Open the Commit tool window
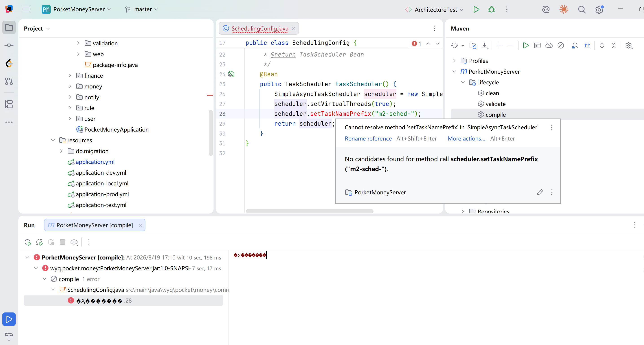Image resolution: width=644 pixels, height=345 pixels. (x=9, y=45)
